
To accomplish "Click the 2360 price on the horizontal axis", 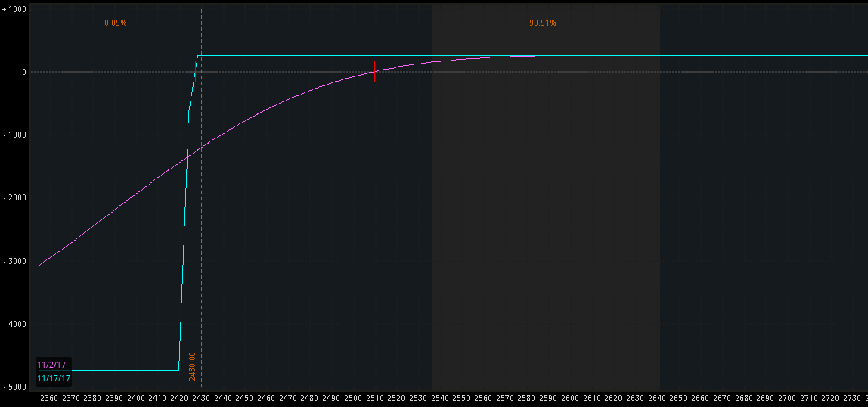I will click(x=49, y=398).
